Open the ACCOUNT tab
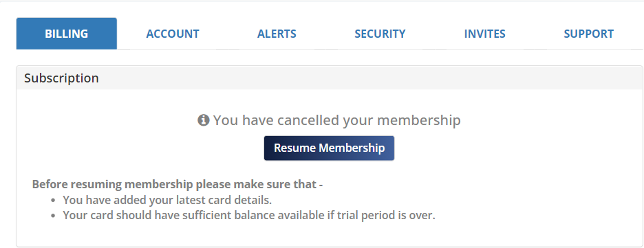The image size is (644, 248). point(173,34)
